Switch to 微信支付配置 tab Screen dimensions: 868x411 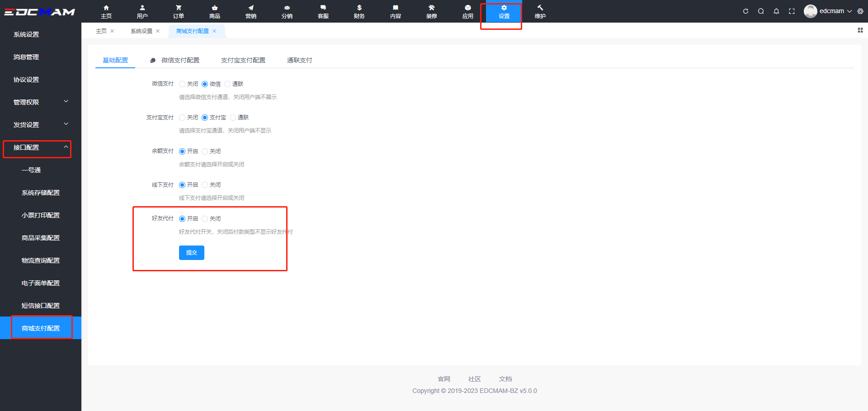click(x=180, y=60)
